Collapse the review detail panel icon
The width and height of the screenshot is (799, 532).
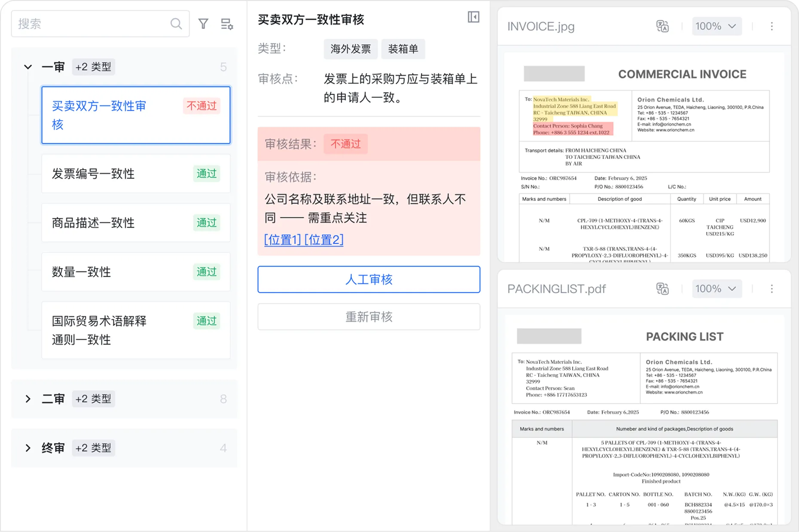pos(473,17)
